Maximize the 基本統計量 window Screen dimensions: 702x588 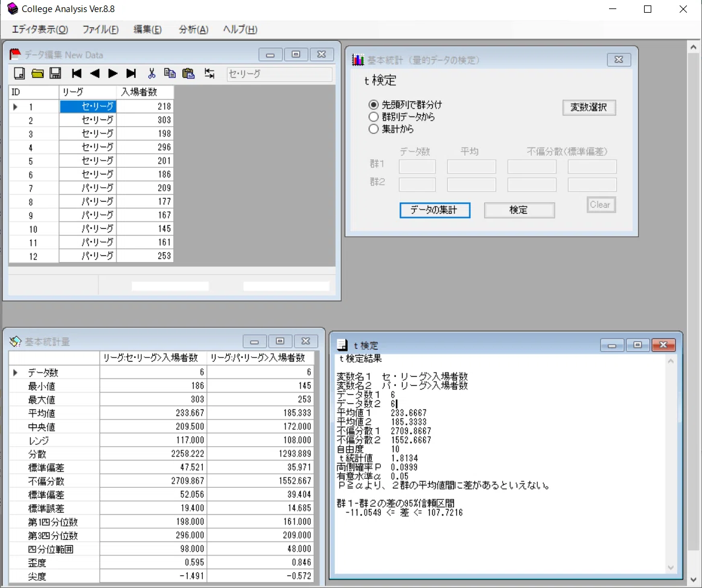pos(280,341)
